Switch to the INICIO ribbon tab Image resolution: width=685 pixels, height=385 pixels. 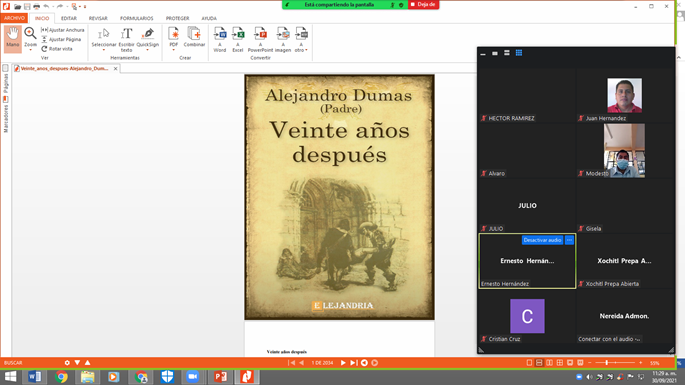pos(42,18)
